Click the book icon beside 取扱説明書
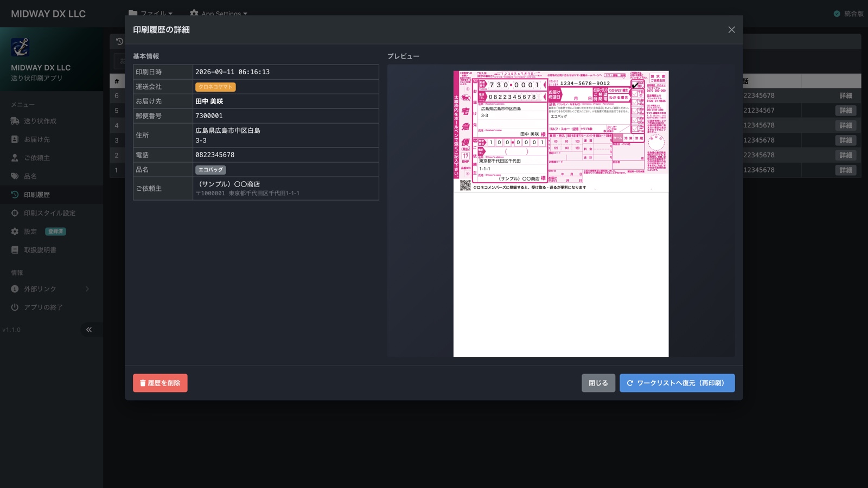Viewport: 868px width, 488px height. (x=15, y=250)
